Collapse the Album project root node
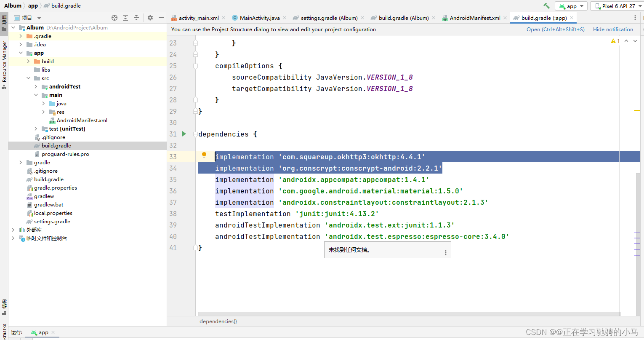 [x=13, y=28]
